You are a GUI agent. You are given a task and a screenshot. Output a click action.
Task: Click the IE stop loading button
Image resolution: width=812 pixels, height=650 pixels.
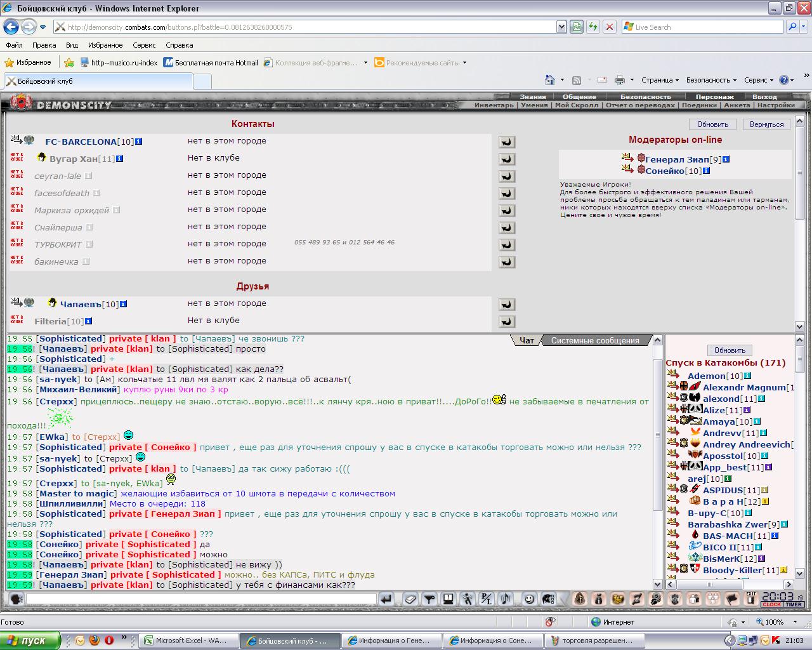(610, 27)
